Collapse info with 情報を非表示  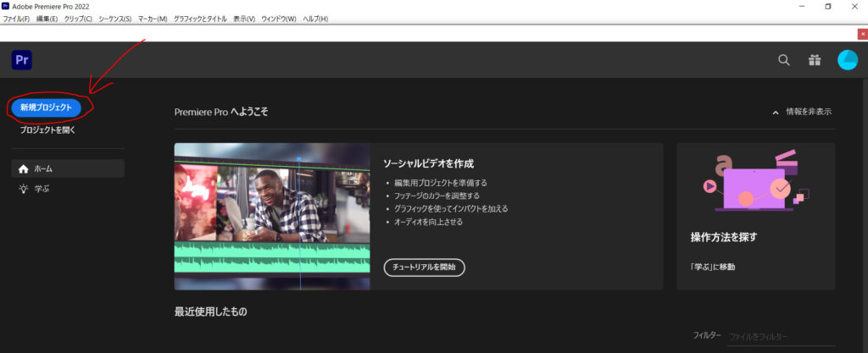[802, 112]
